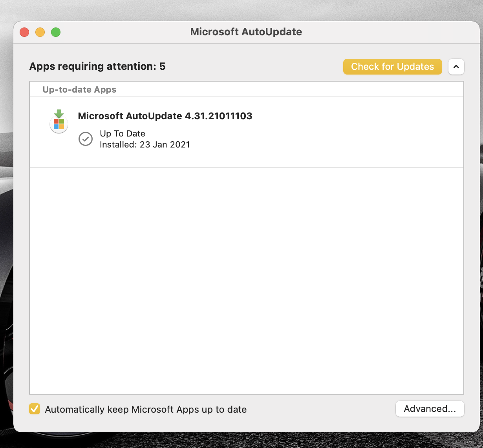Click the Up To Date status text
The width and height of the screenshot is (483, 448).
tap(123, 134)
